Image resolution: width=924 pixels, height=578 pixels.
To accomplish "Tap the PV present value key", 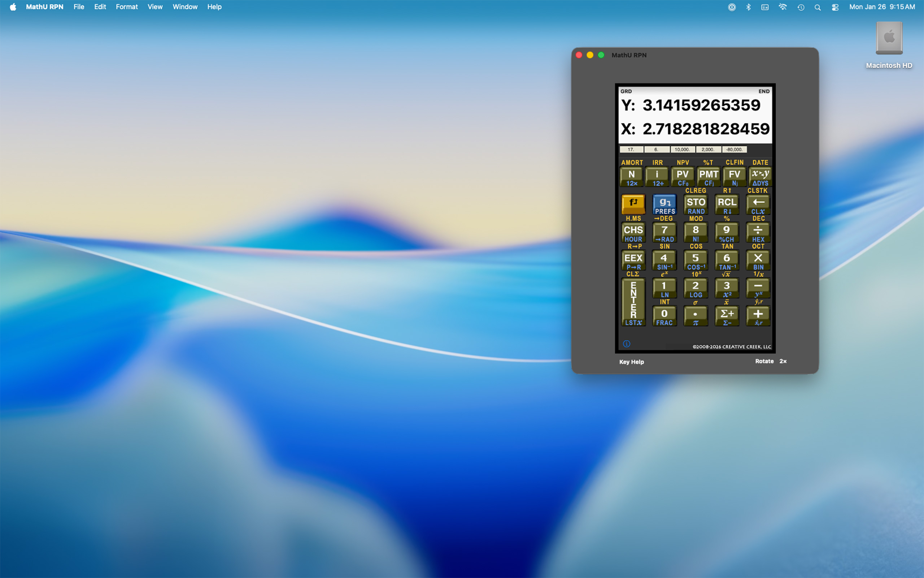I will [683, 177].
